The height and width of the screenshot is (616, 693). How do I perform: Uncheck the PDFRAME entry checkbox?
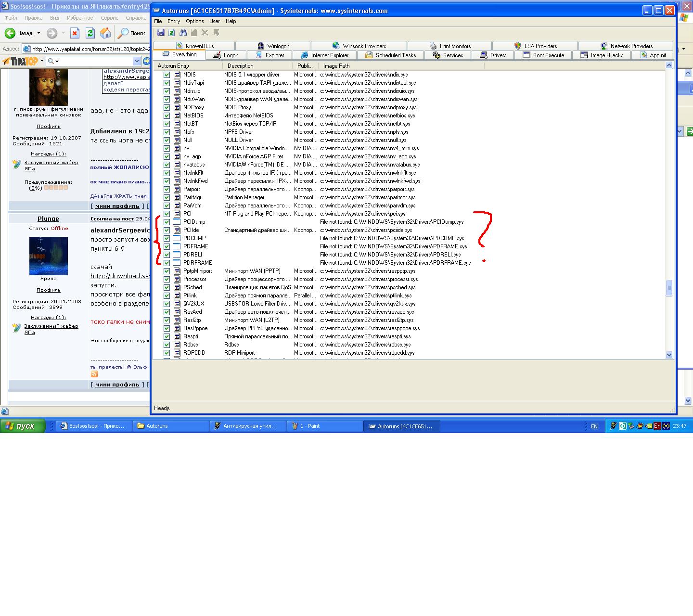point(167,246)
